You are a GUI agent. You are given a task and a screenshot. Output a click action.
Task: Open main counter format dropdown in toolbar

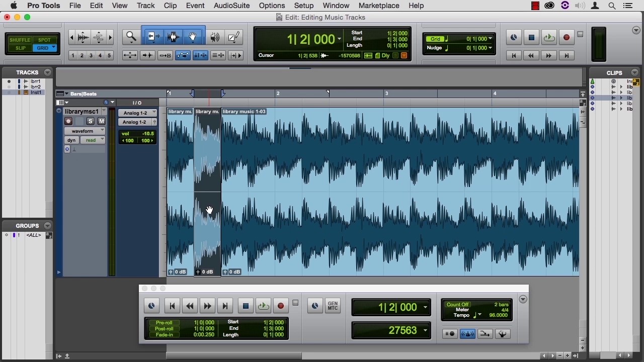(339, 39)
